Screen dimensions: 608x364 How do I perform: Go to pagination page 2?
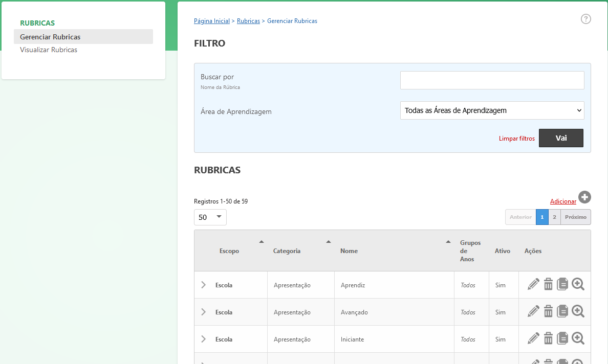(x=554, y=217)
